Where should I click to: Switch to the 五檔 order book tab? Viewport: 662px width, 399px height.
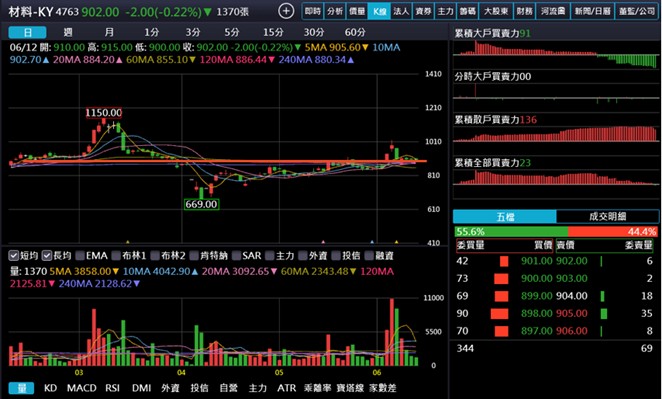(505, 217)
